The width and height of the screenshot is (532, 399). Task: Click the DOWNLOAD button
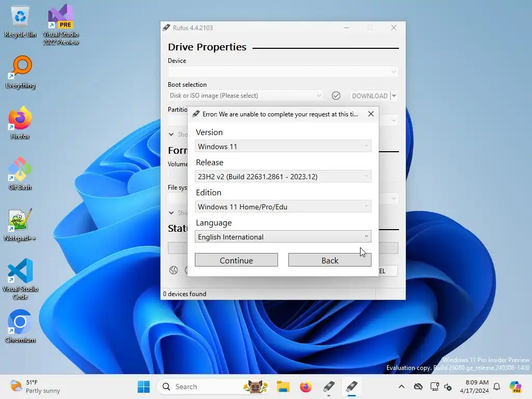[x=370, y=96]
